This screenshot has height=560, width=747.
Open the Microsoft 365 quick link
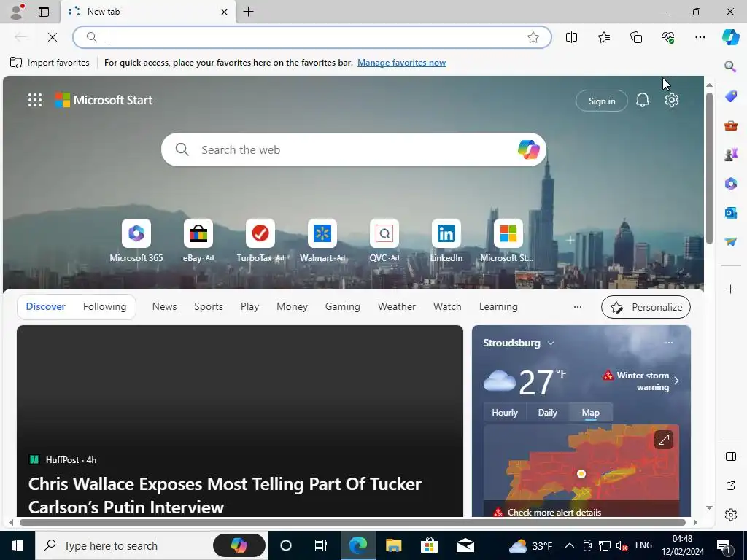136,241
